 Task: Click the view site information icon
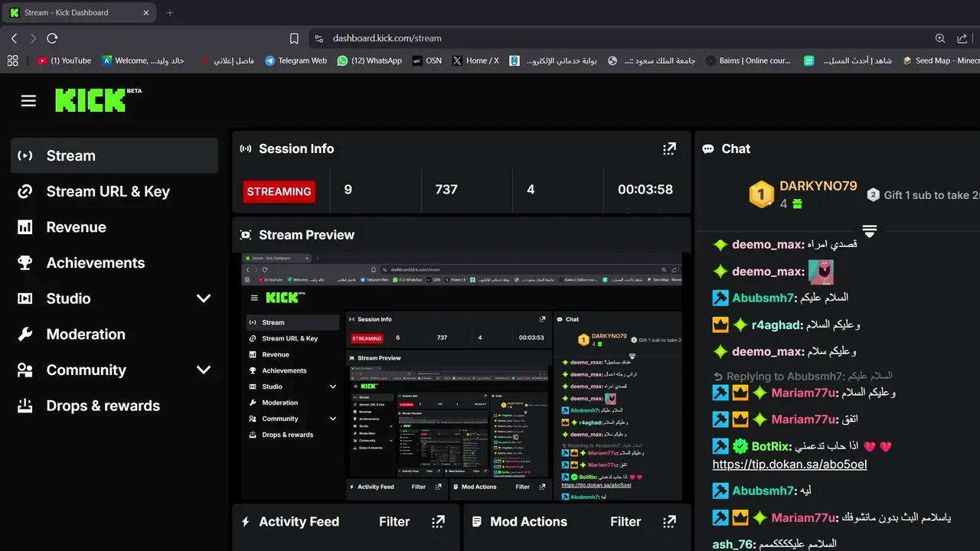pos(318,38)
